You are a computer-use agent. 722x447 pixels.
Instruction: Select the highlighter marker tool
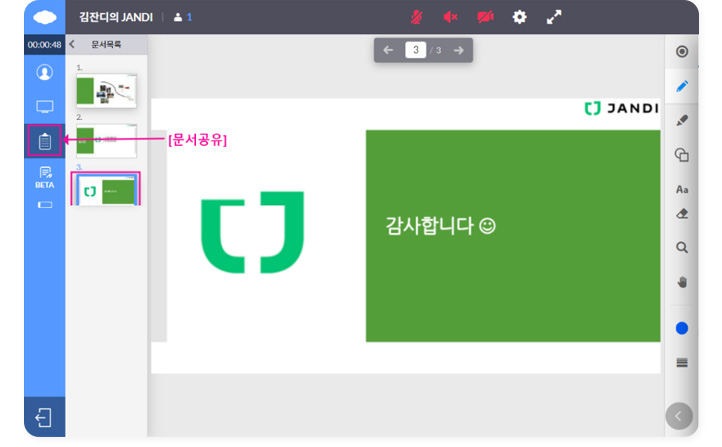(x=682, y=120)
